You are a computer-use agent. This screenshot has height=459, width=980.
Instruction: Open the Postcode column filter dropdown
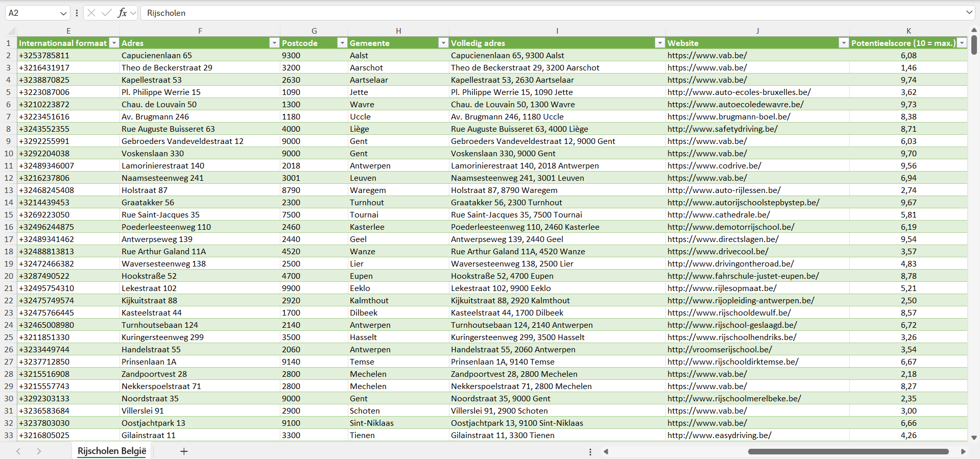342,43
